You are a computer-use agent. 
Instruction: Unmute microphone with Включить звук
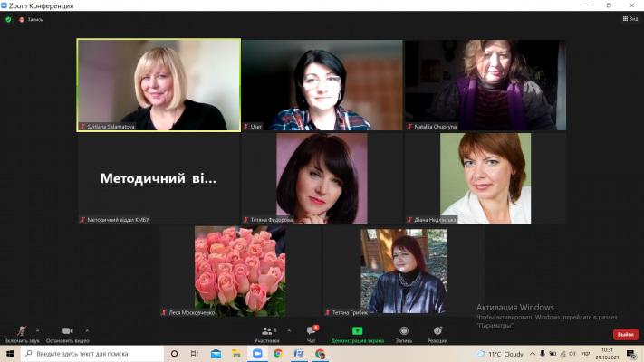20,333
